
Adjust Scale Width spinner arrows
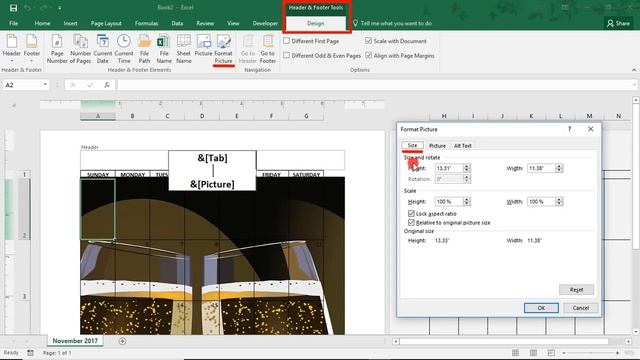point(559,202)
